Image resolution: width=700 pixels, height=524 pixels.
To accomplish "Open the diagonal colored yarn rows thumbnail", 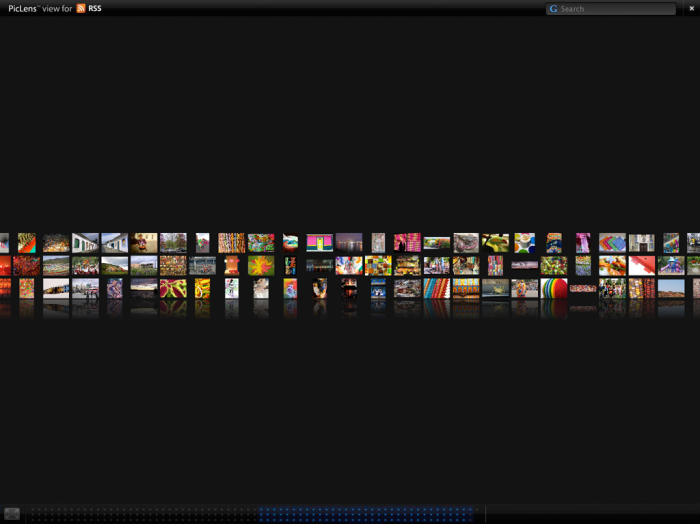I will pyautogui.click(x=437, y=288).
